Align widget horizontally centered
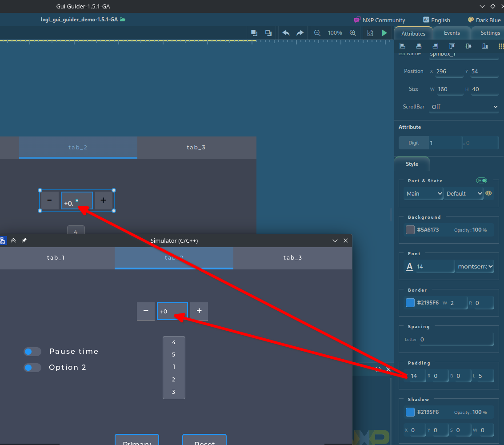The image size is (504, 445). tap(419, 46)
